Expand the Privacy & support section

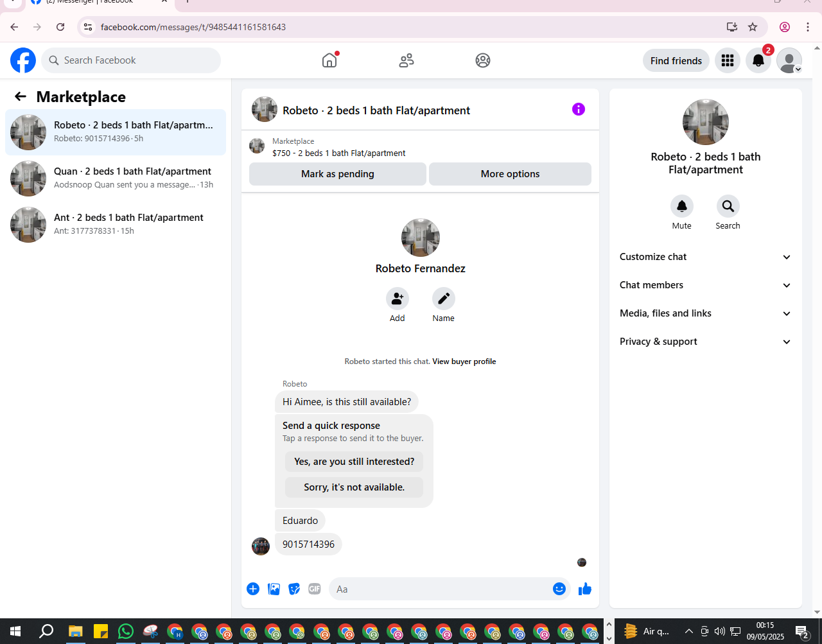click(705, 342)
